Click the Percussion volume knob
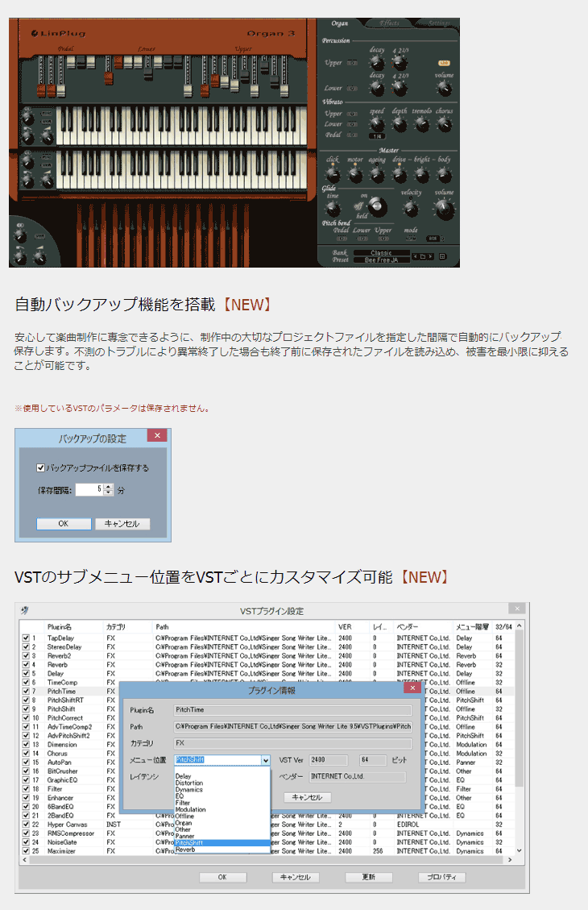 pos(444,88)
